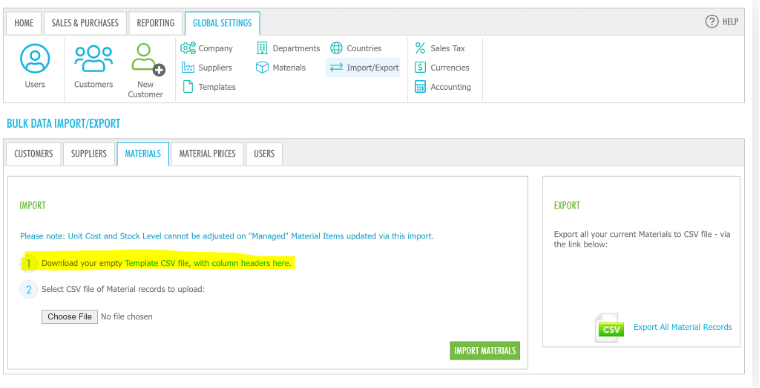The width and height of the screenshot is (760, 388).
Task: Switch to the Home tab
Action: 24,23
